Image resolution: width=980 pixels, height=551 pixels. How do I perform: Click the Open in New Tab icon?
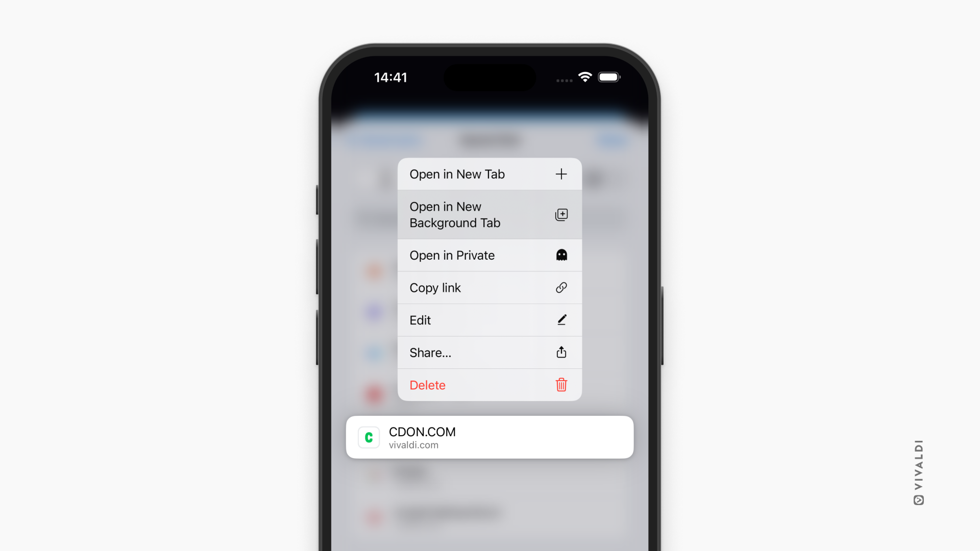pos(560,173)
